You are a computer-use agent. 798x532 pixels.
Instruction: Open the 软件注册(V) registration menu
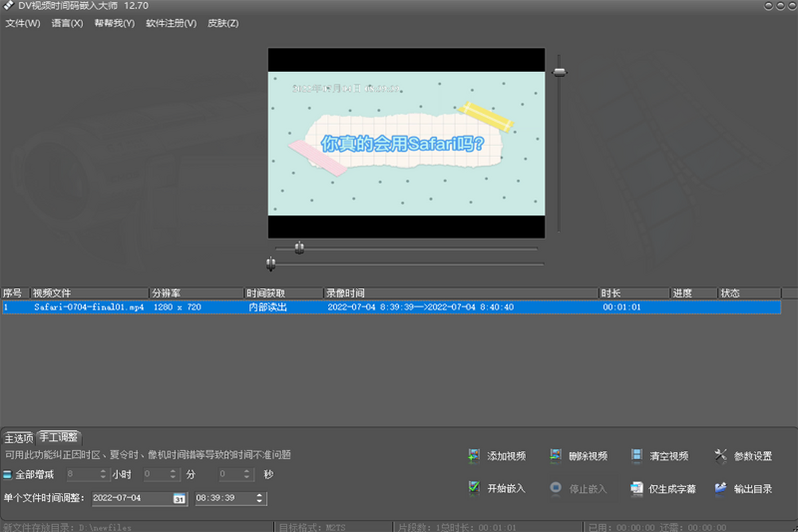click(x=172, y=23)
